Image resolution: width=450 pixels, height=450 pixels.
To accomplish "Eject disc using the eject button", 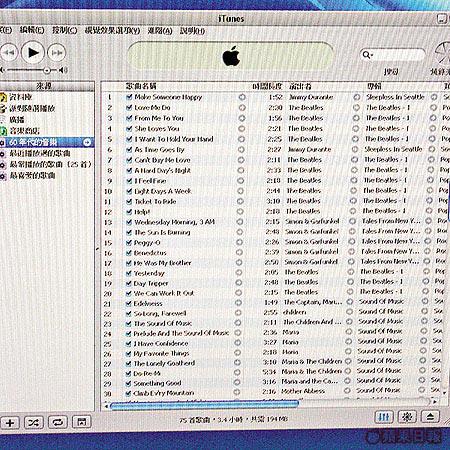I will (x=430, y=417).
